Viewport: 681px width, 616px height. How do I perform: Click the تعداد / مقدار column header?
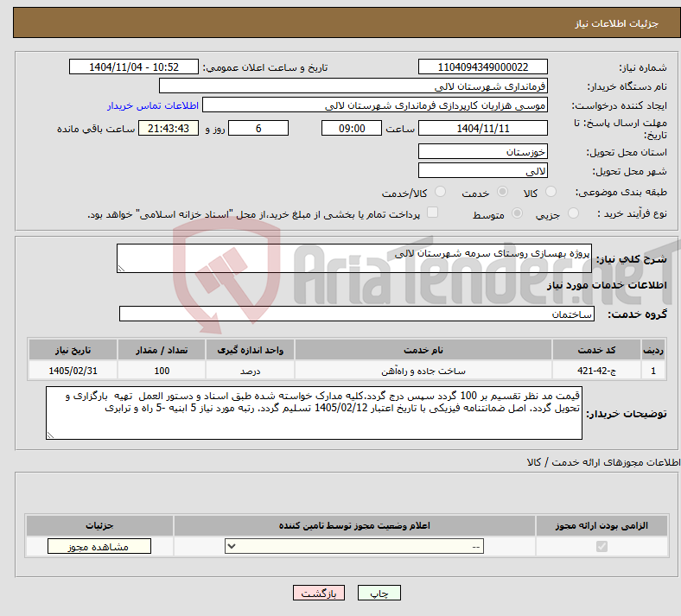tap(162, 350)
